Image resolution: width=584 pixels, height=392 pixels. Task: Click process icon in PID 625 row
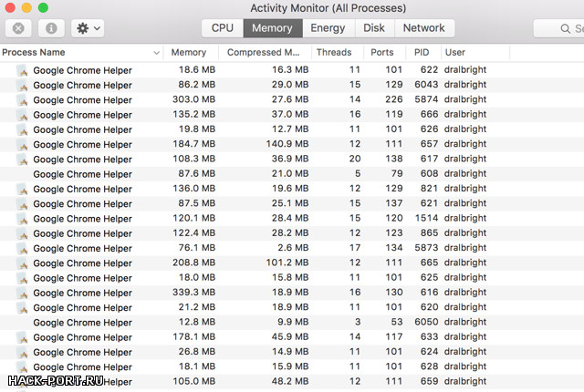(22, 278)
